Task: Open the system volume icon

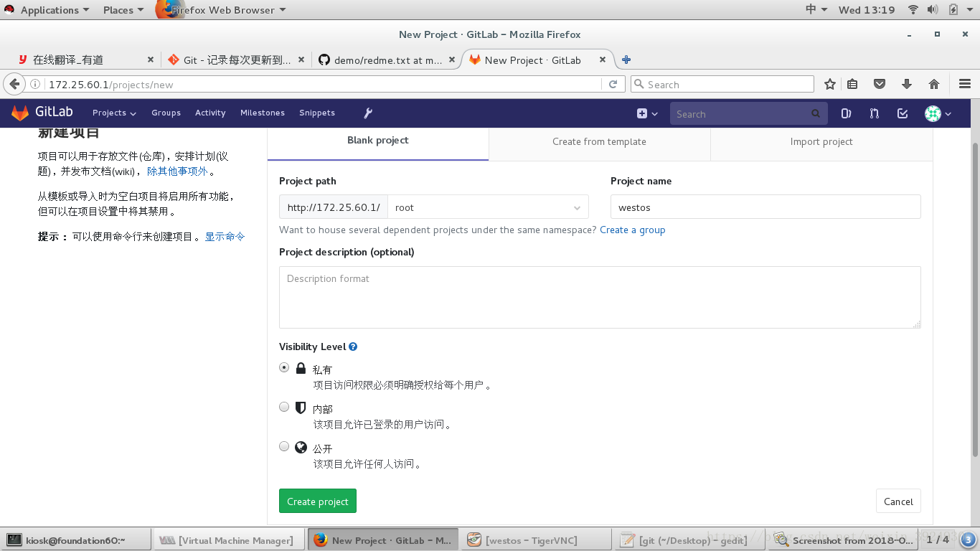Action: 933,9
